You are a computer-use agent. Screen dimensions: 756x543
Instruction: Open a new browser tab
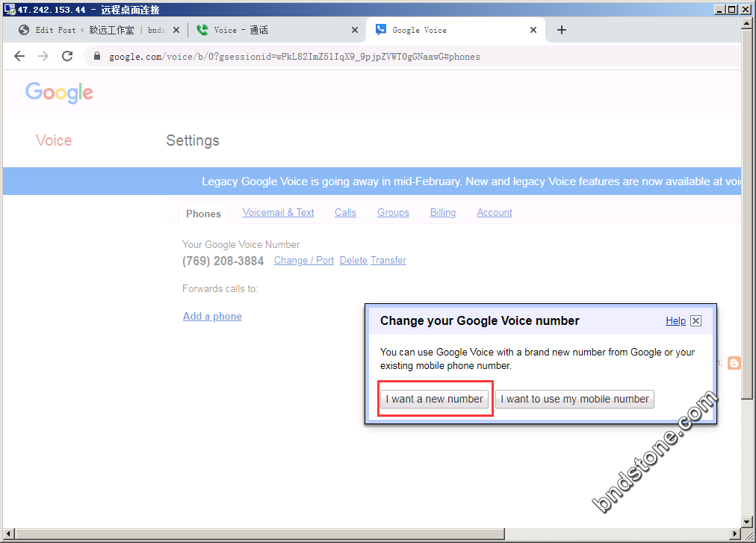coord(561,30)
